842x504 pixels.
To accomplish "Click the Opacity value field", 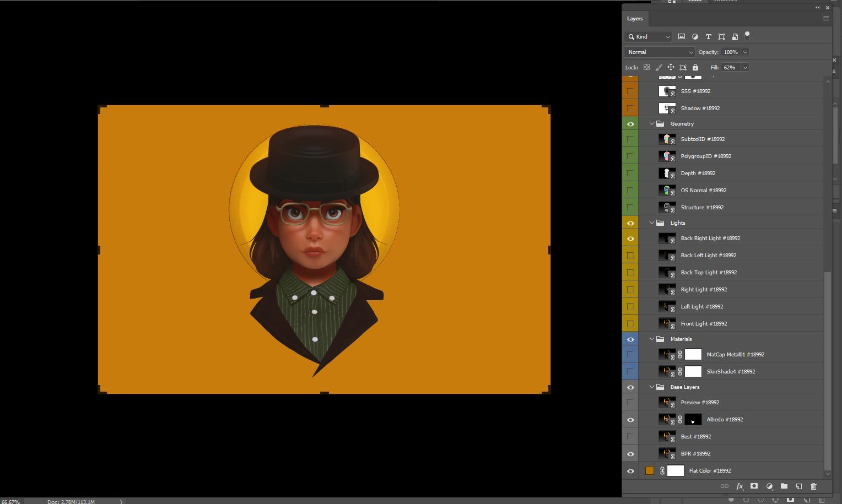I will [x=731, y=52].
